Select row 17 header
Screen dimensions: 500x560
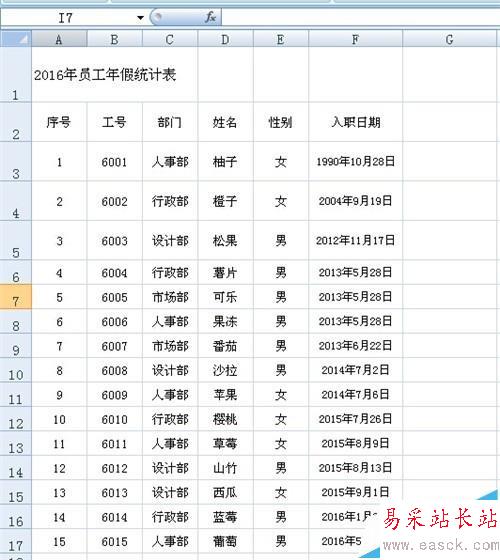click(x=16, y=541)
